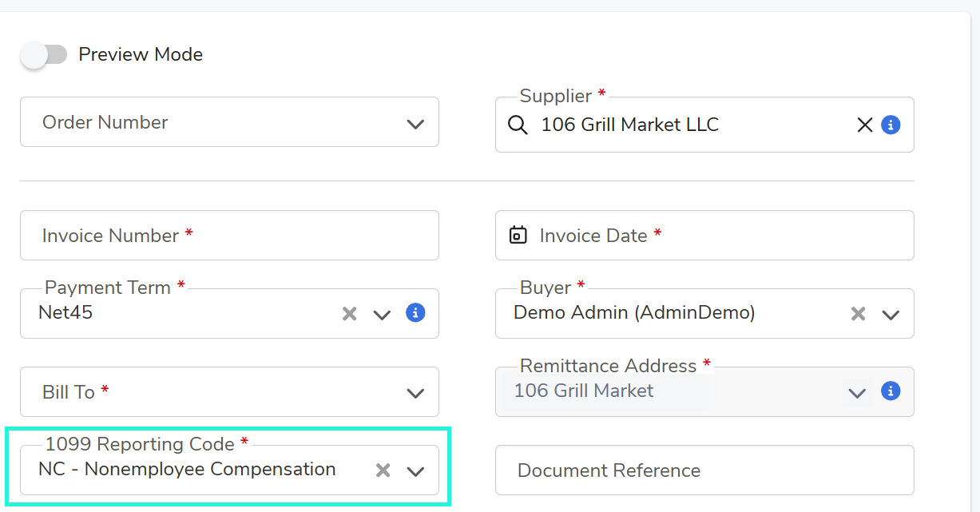Screen dimensions: 980x512
Task: Clear the Net45 Payment Term selection
Action: (x=349, y=314)
